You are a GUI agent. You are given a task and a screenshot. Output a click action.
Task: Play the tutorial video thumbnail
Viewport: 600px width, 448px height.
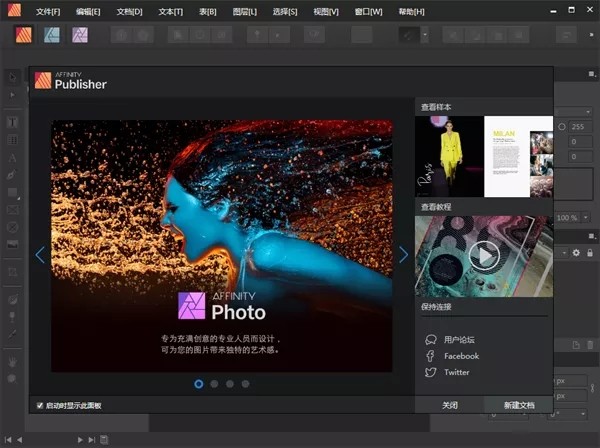click(484, 256)
